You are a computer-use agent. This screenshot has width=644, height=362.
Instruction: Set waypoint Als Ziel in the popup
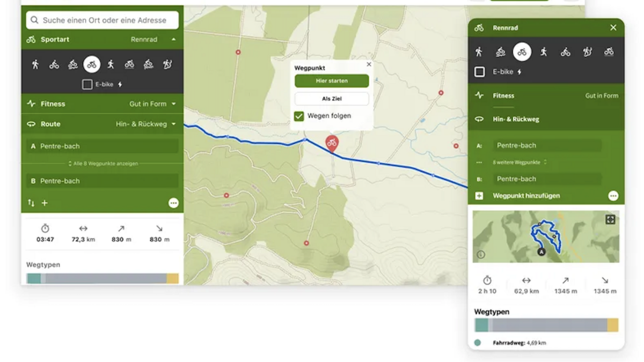coord(332,99)
